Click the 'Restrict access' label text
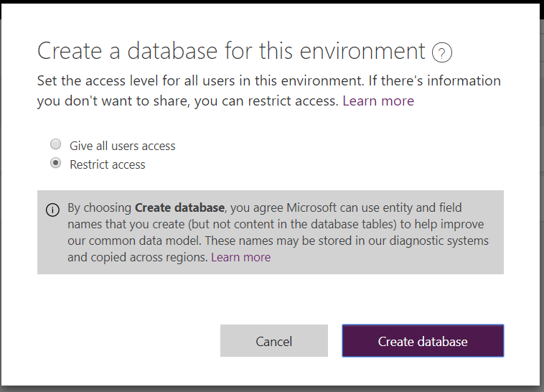544x392 pixels. [x=107, y=164]
